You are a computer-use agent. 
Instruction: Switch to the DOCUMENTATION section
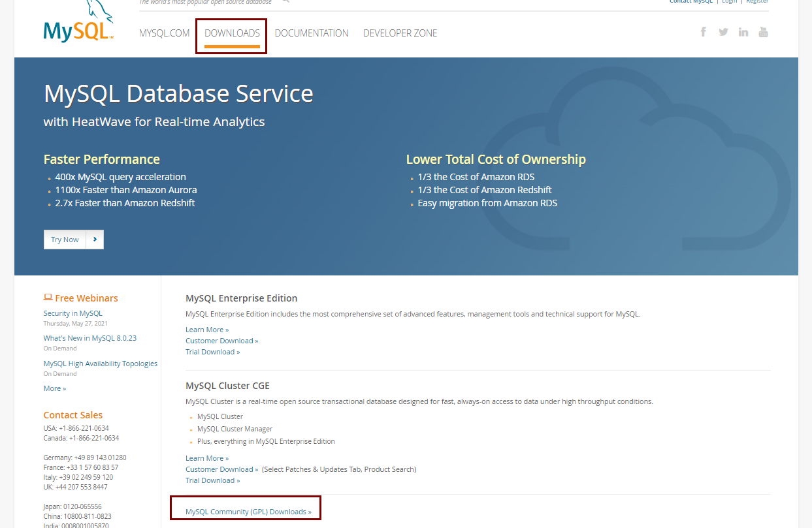click(312, 33)
